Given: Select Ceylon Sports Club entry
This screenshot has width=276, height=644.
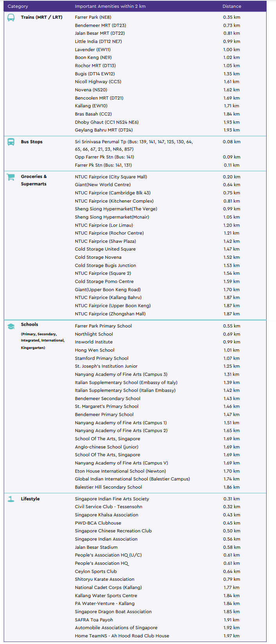Looking at the screenshot, I should [96, 571].
